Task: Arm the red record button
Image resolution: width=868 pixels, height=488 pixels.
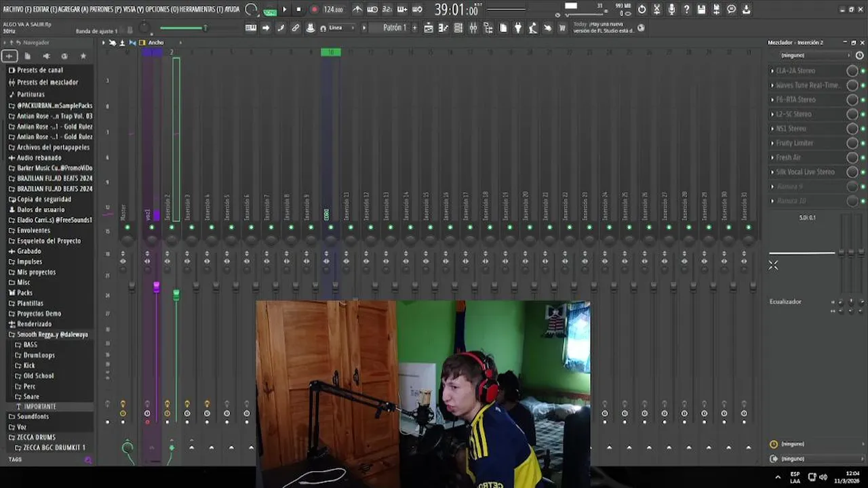Action: 314,9
